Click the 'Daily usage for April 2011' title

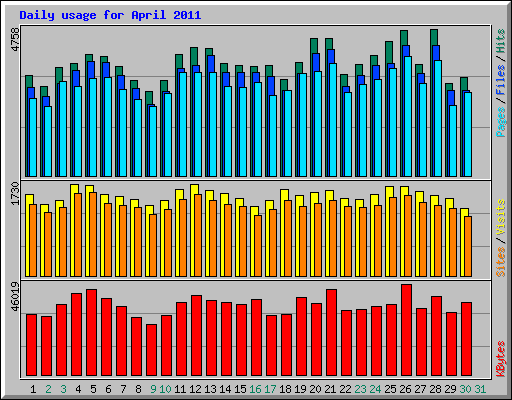click(x=110, y=15)
